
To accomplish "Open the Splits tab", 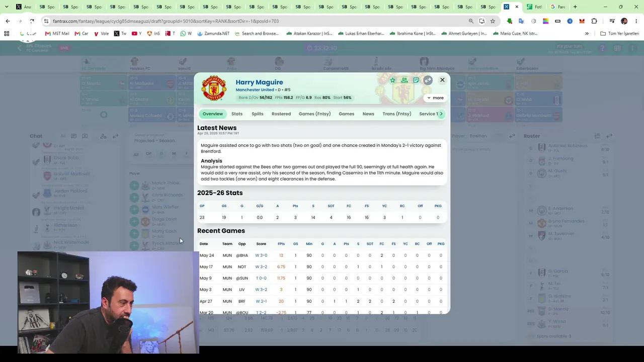I will coord(258,114).
